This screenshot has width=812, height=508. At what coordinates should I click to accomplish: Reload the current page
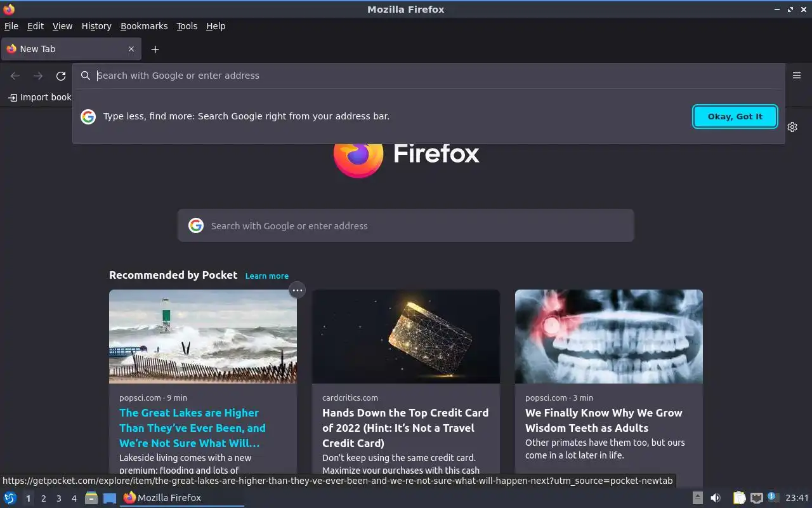pos(61,76)
